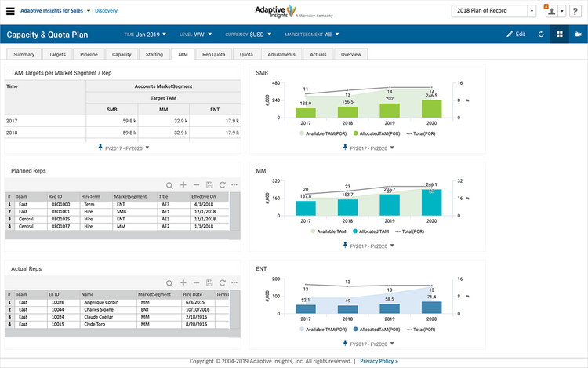Open the Level WW dropdown
Image resolution: width=588 pixels, height=368 pixels.
pyautogui.click(x=195, y=35)
